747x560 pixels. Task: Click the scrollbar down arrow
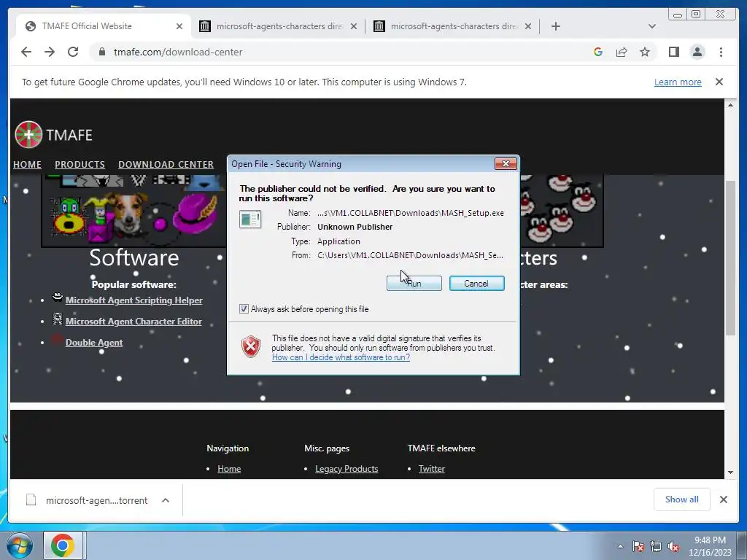[730, 472]
